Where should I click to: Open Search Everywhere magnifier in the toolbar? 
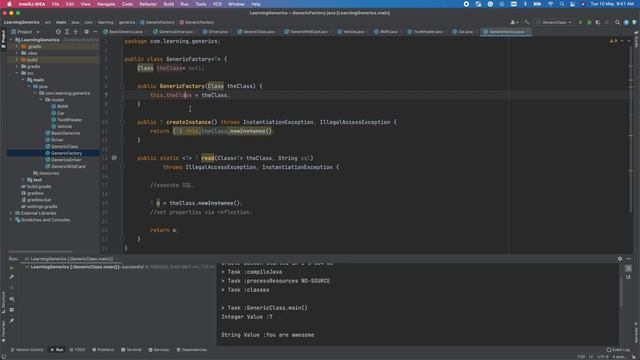click(x=618, y=22)
